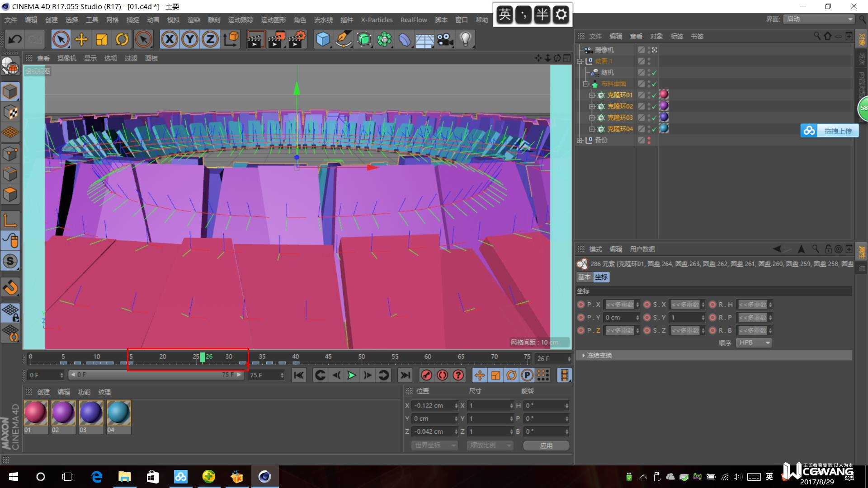This screenshot has height=488, width=868.
Task: Click Render to Picture Viewer icon
Action: 276,39
